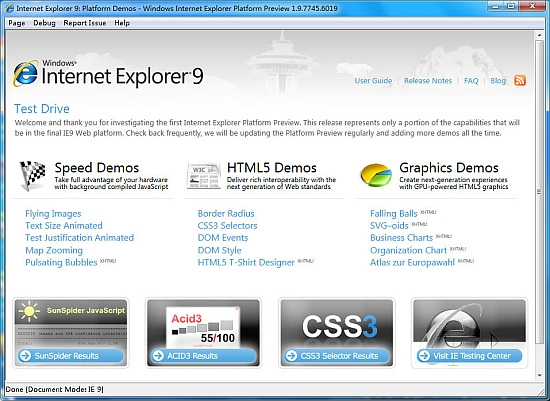Open the Pulsating Bubbles demo
This screenshot has height=401, width=550.
tap(61, 262)
